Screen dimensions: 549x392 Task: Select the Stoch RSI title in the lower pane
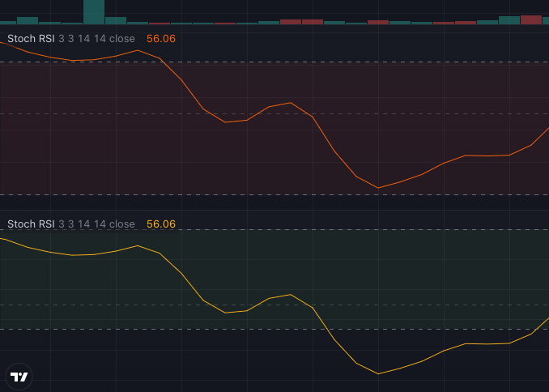31,224
